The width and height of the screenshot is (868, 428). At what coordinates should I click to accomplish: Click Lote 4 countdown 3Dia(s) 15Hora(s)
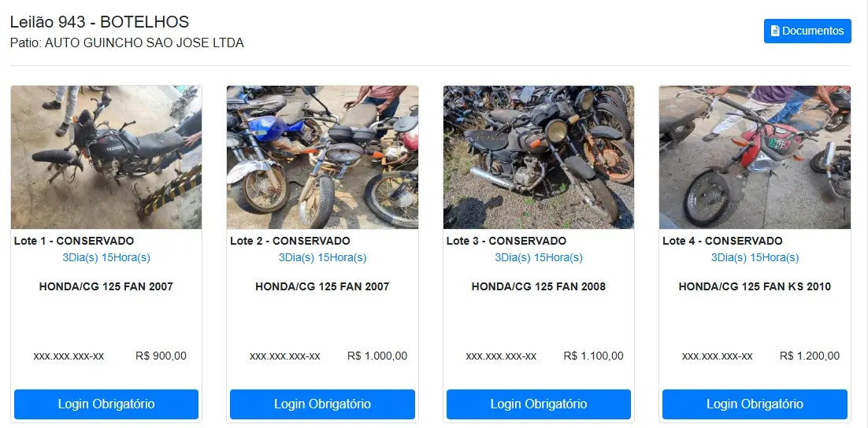click(x=755, y=258)
